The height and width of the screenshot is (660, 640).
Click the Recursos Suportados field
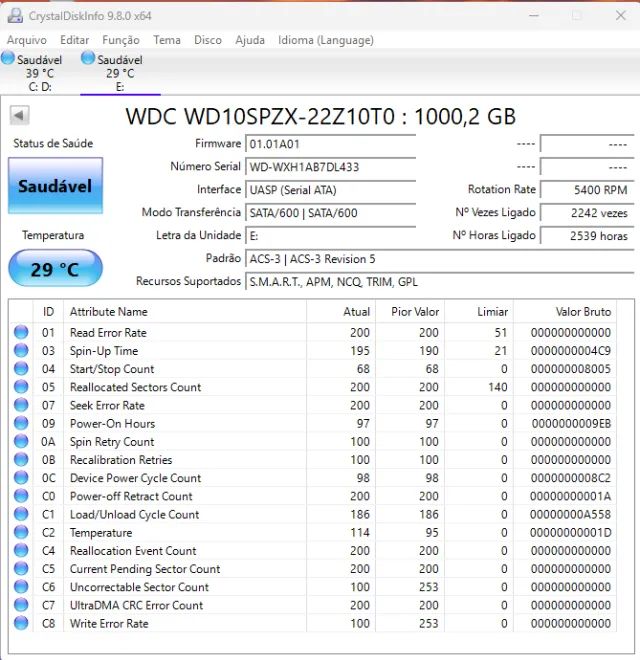pyautogui.click(x=440, y=282)
